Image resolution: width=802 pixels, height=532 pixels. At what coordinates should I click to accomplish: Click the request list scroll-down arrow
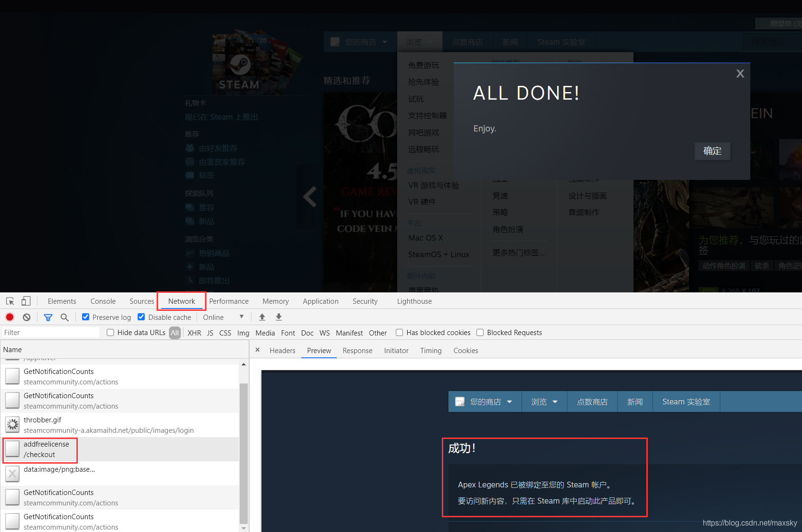point(243,528)
